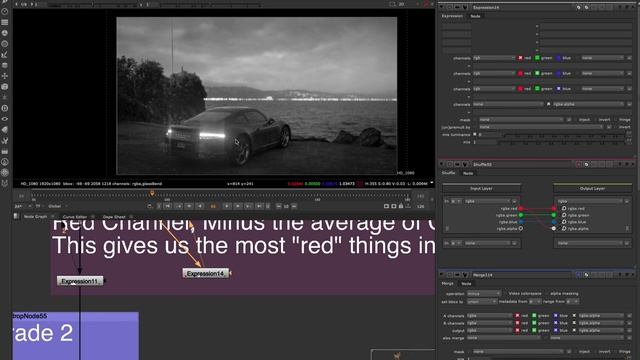This screenshot has width=640, height=360.
Task: Open Merge A channels rgba dropdown
Action: 489,316
